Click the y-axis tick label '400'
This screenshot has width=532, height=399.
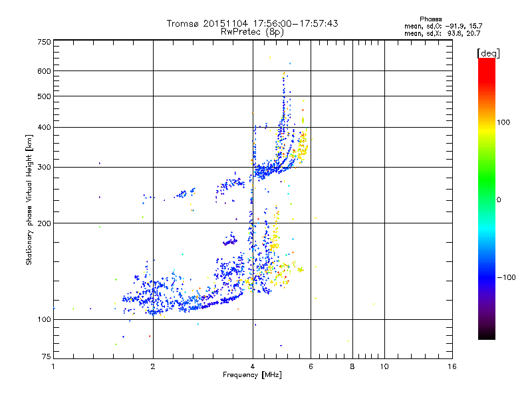(x=44, y=127)
